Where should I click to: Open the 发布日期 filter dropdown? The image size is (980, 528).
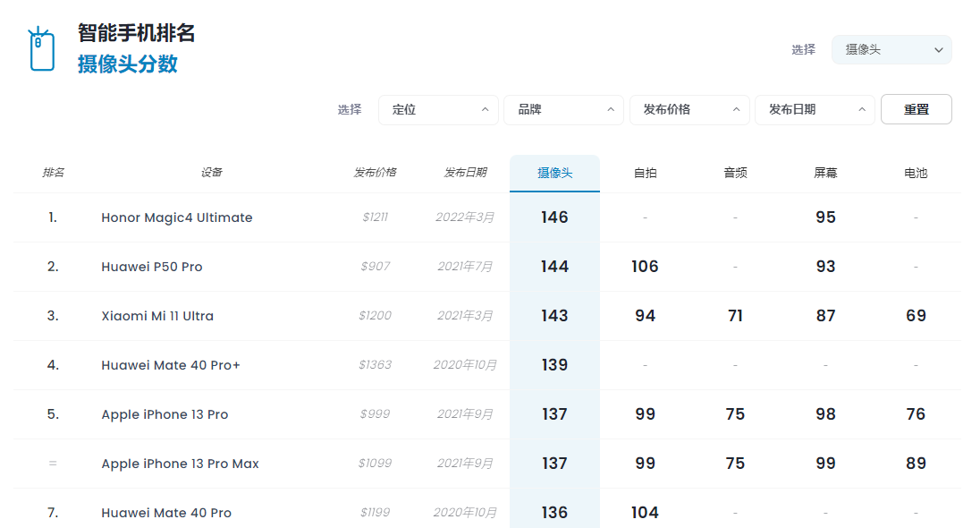click(815, 109)
